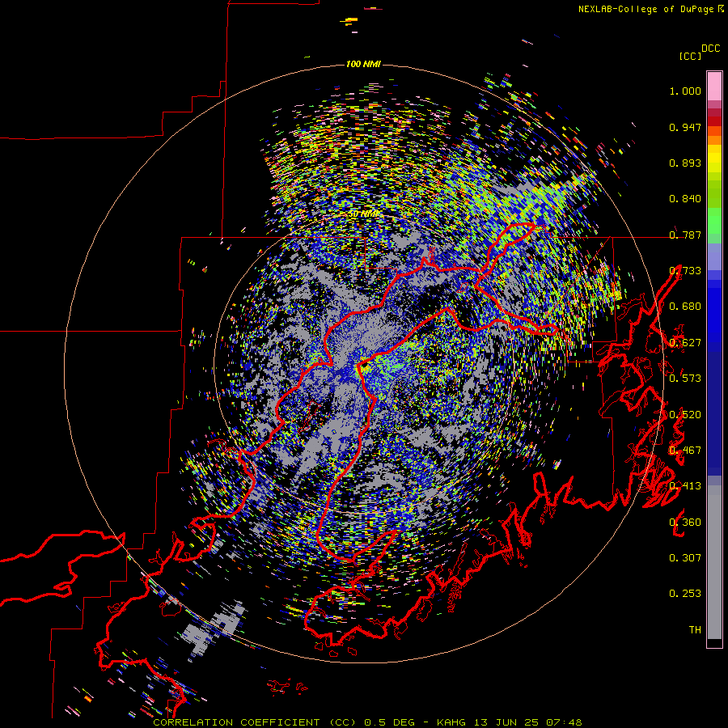This screenshot has height=728, width=728.
Task: Click the 0.360 legend value
Action: point(685,523)
